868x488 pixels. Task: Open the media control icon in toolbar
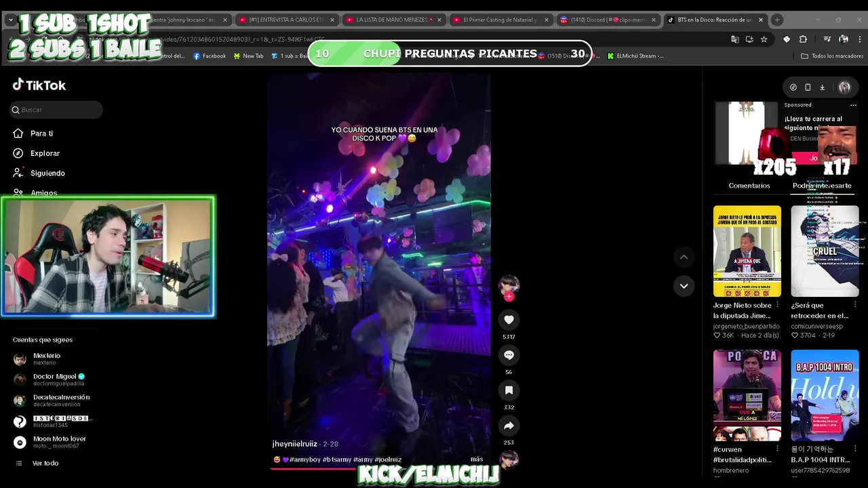tap(827, 39)
